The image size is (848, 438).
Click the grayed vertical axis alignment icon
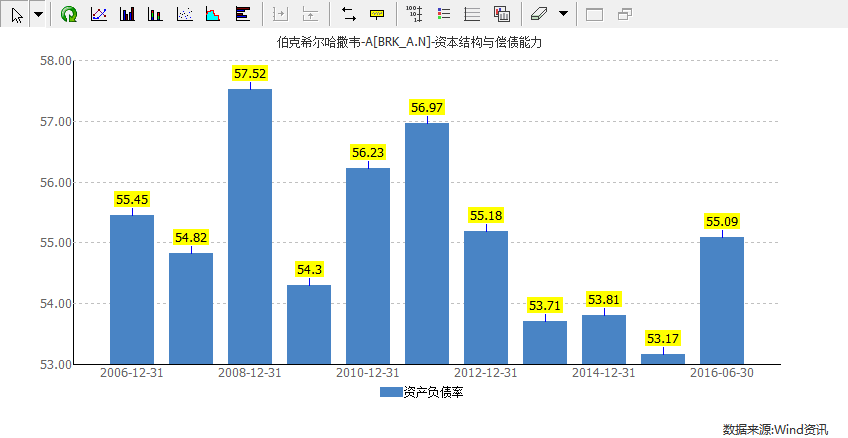click(310, 15)
